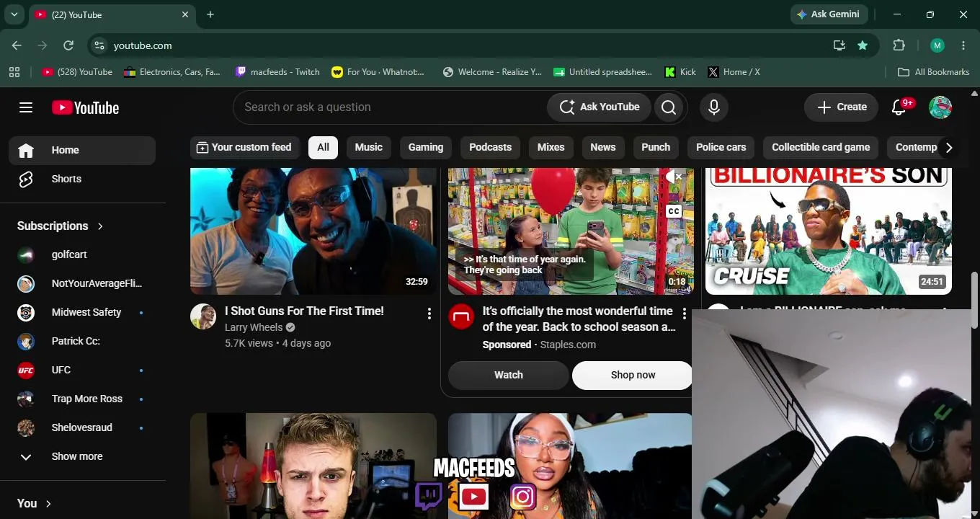This screenshot has height=519, width=980.
Task: Expand the You section
Action: tap(35, 503)
